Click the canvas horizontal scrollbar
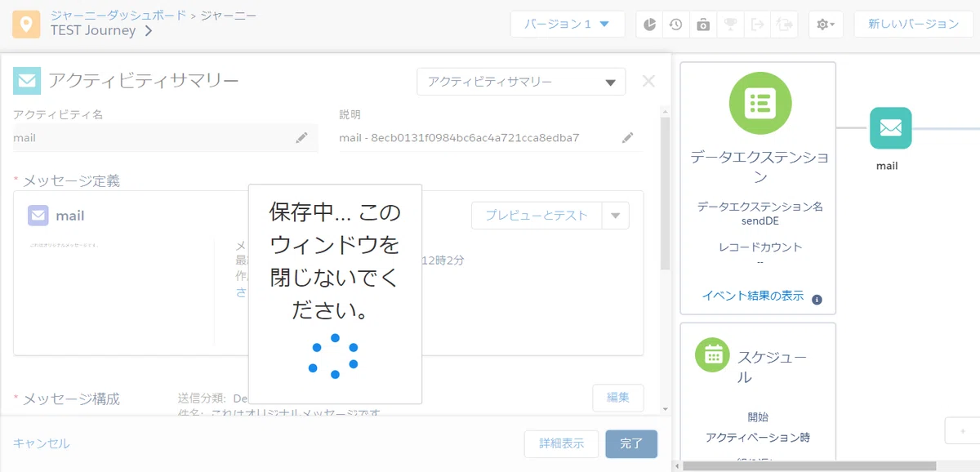The image size is (980, 472). coord(809,466)
